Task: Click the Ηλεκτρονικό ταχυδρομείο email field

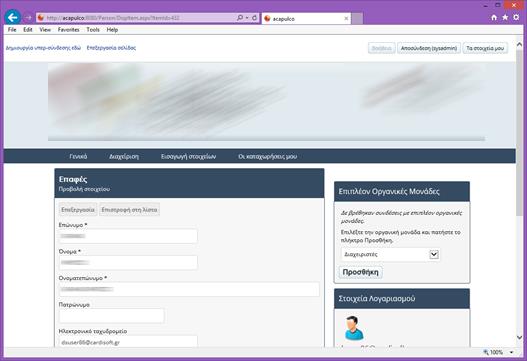Action: pyautogui.click(x=128, y=342)
